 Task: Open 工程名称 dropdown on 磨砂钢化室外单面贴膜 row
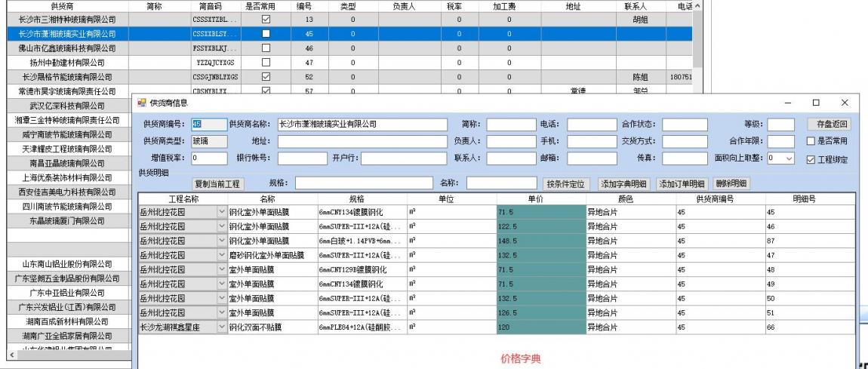222,256
